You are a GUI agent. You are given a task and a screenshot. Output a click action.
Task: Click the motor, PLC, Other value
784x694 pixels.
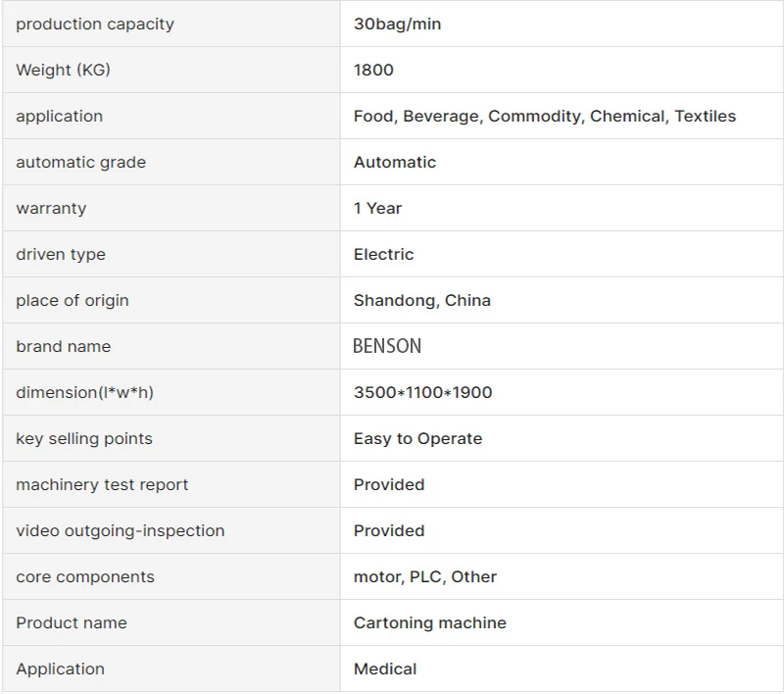(x=425, y=576)
